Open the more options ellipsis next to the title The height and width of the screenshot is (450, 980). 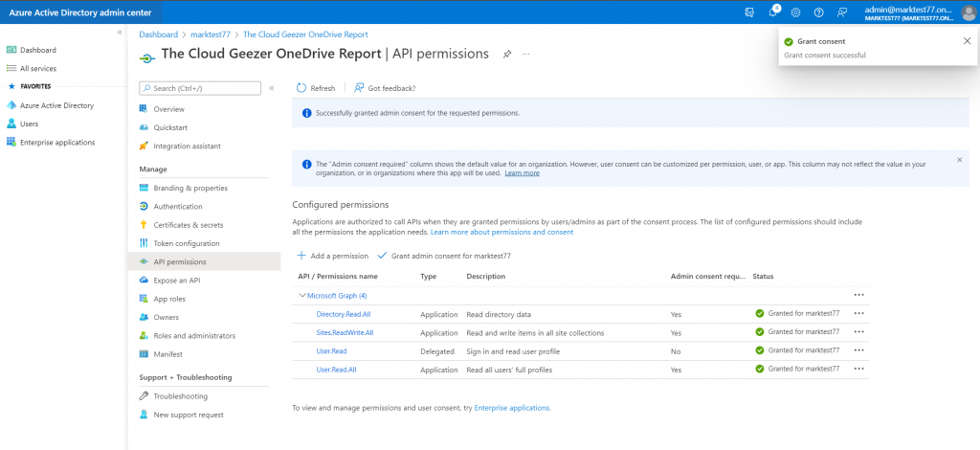(526, 55)
